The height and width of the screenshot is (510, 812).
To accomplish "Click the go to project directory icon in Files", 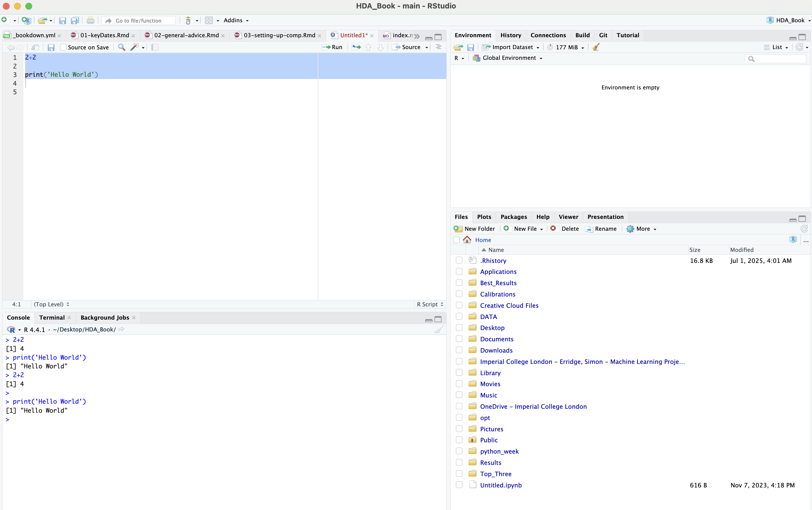I will [x=793, y=239].
